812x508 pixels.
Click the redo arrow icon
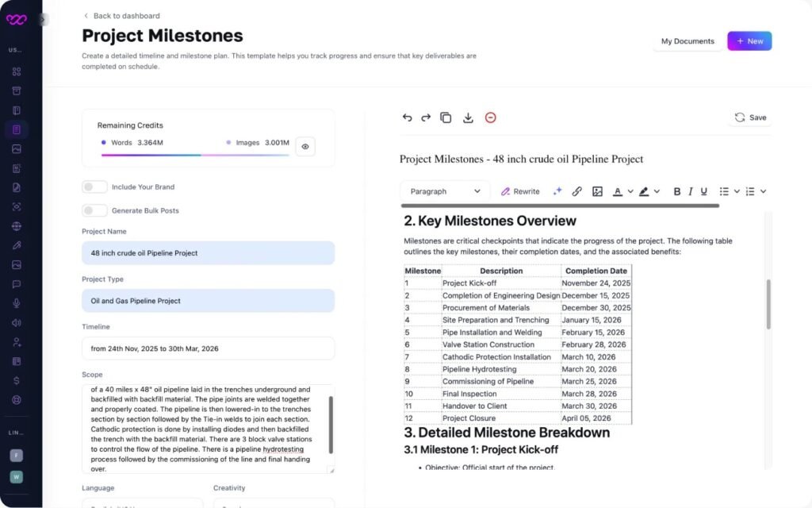pos(426,117)
